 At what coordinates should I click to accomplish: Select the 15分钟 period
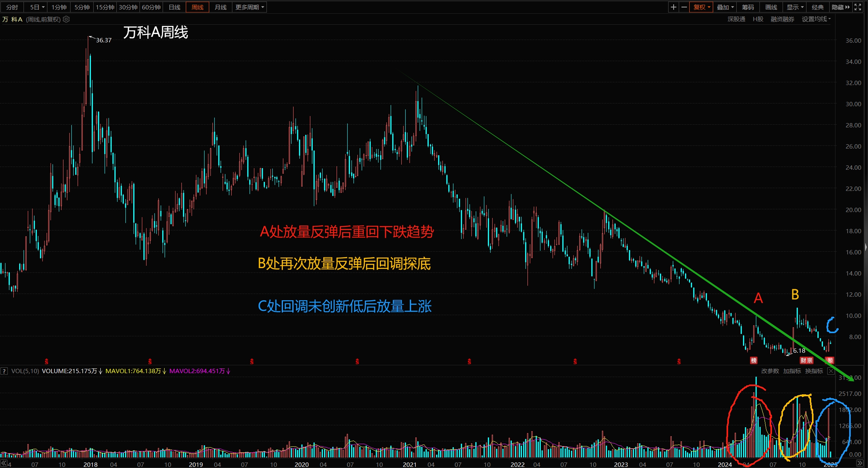click(x=105, y=7)
